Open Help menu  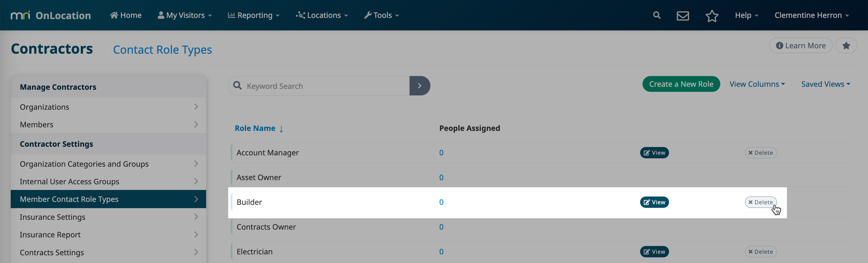746,15
